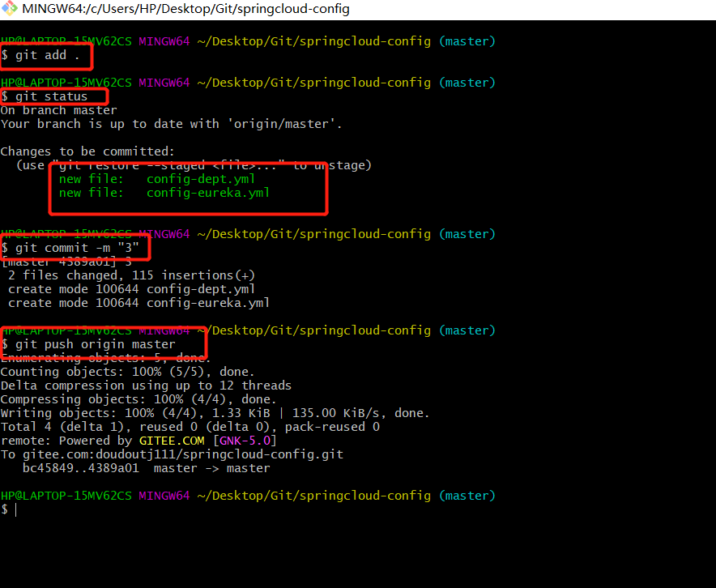Click the last prompt's 'HP@LAPTOP-15MV62CS' text

pyautogui.click(x=66, y=496)
